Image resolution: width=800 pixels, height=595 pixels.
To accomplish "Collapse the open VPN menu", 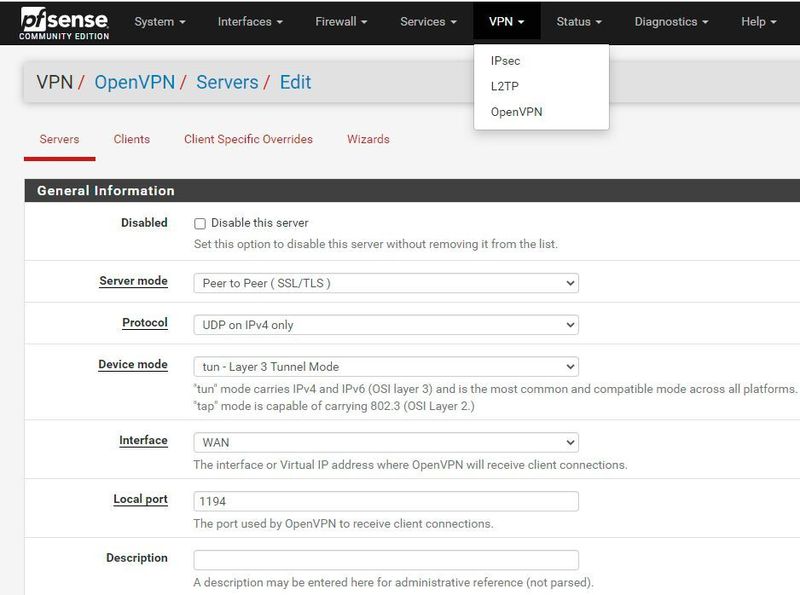I will (x=506, y=21).
